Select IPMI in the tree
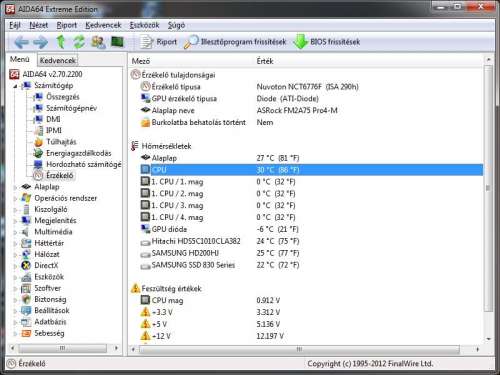Image resolution: width=500 pixels, height=375 pixels. 54,130
